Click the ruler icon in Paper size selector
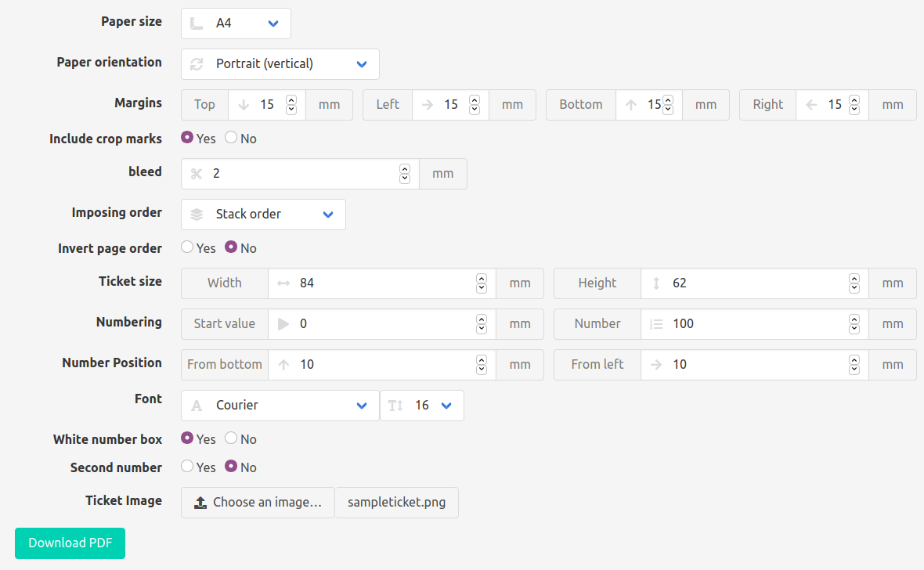This screenshot has height=570, width=924. coord(197,23)
